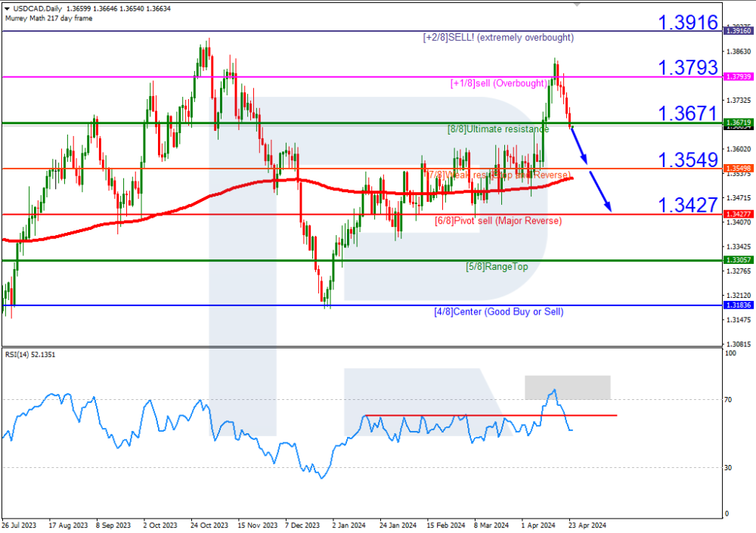Click the red 1.34277 price axis tag
Image resolution: width=756 pixels, height=533 pixels.
click(737, 215)
